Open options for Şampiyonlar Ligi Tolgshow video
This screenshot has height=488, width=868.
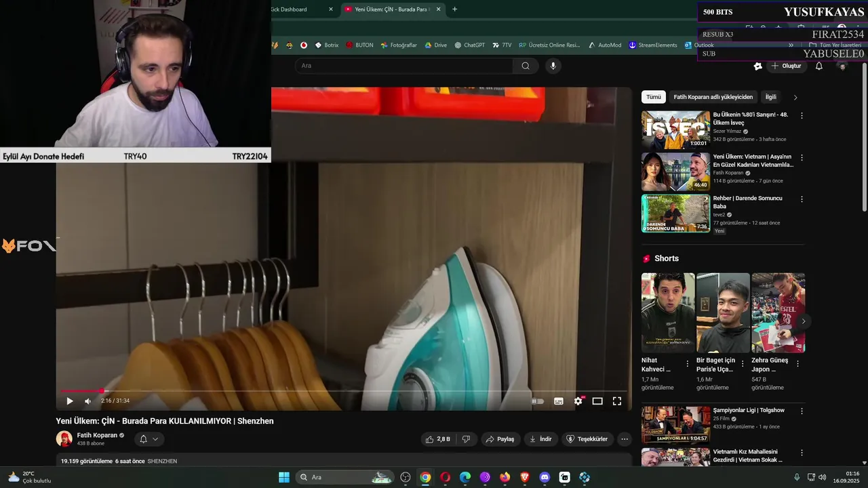pos(802,411)
